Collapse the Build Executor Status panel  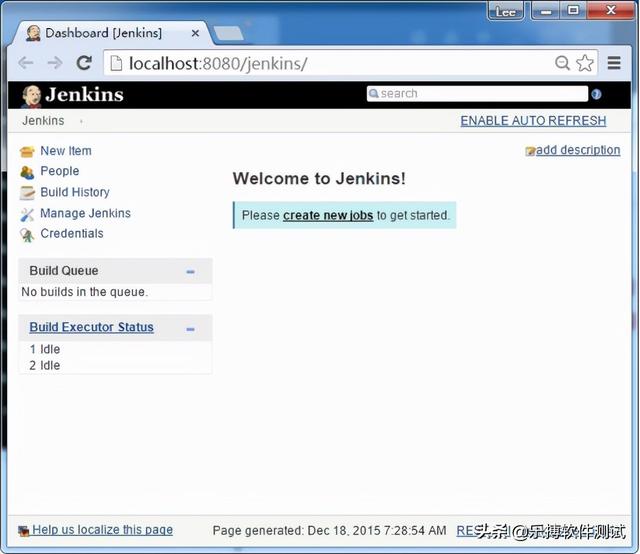[x=191, y=329]
